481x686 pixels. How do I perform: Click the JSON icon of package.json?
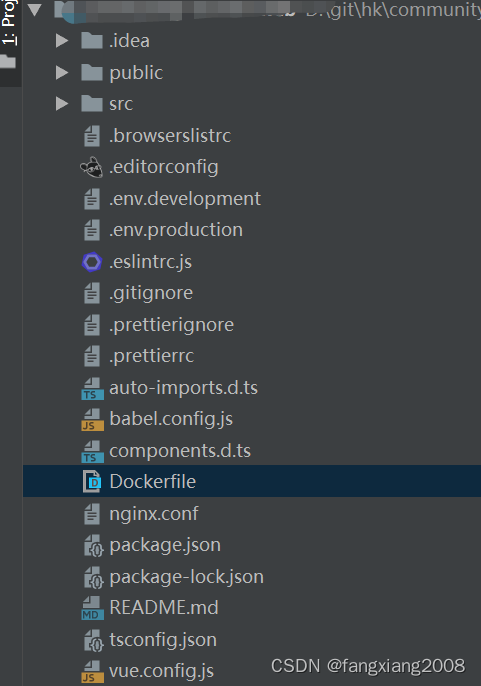(93, 546)
